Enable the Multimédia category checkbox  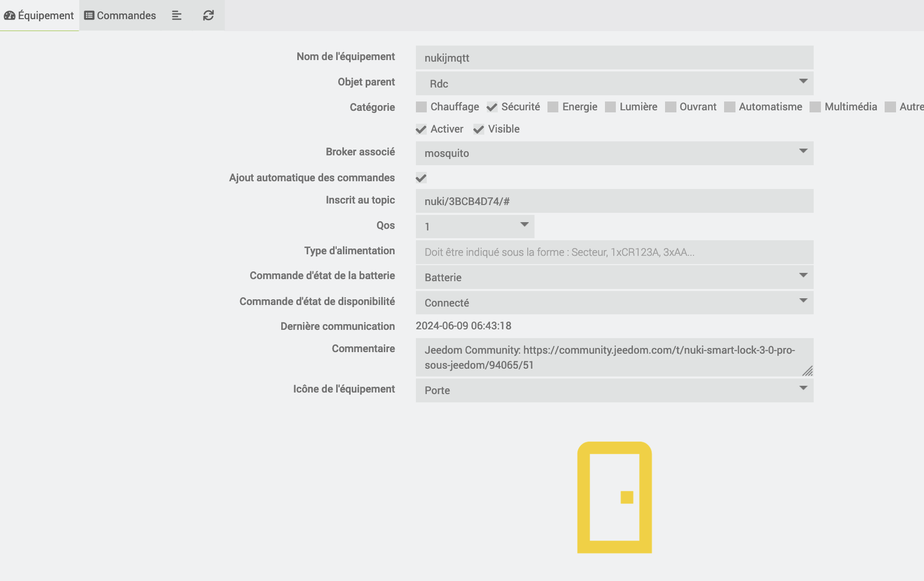(815, 107)
